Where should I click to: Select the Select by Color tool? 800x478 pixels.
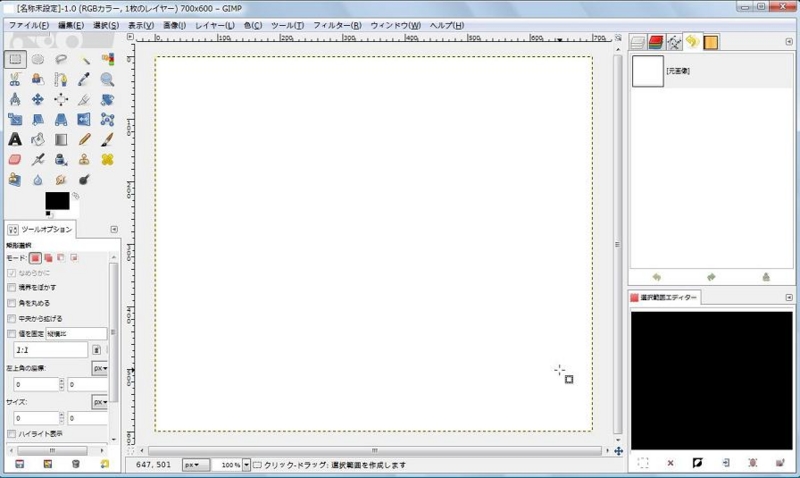pyautogui.click(x=107, y=59)
